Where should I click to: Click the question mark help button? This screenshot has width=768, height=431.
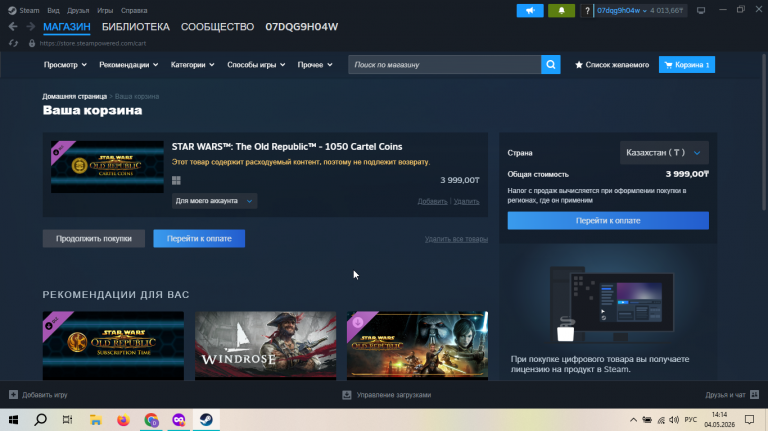(587, 10)
